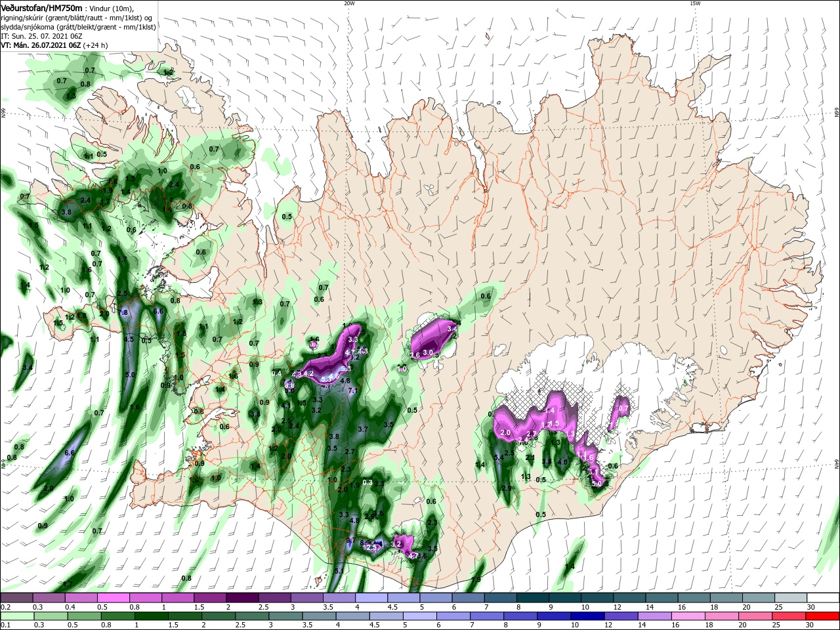The image size is (840, 630).
Task: Click the 7.1 precipitation value on the map
Action: (352, 390)
